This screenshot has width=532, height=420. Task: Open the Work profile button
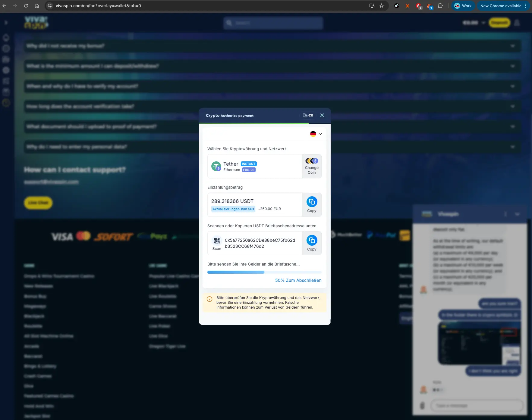pos(463,6)
